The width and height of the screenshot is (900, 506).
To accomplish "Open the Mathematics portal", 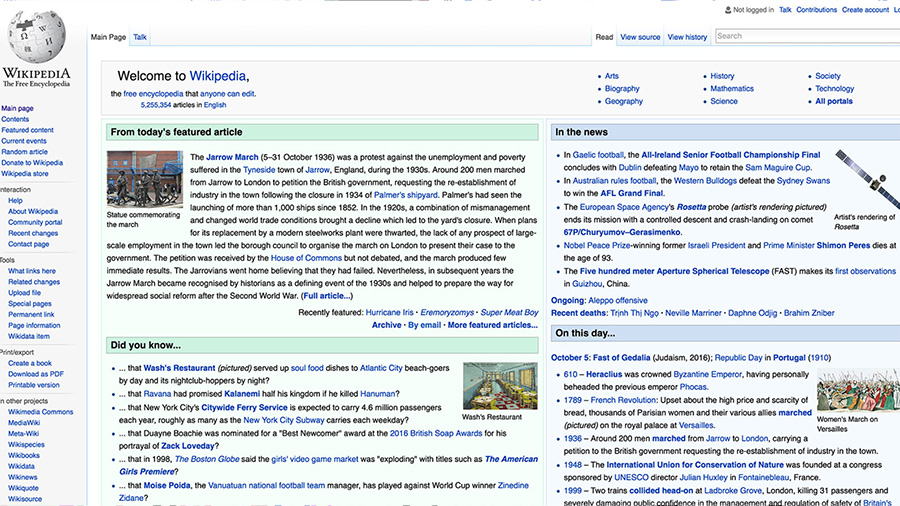I will (x=732, y=88).
